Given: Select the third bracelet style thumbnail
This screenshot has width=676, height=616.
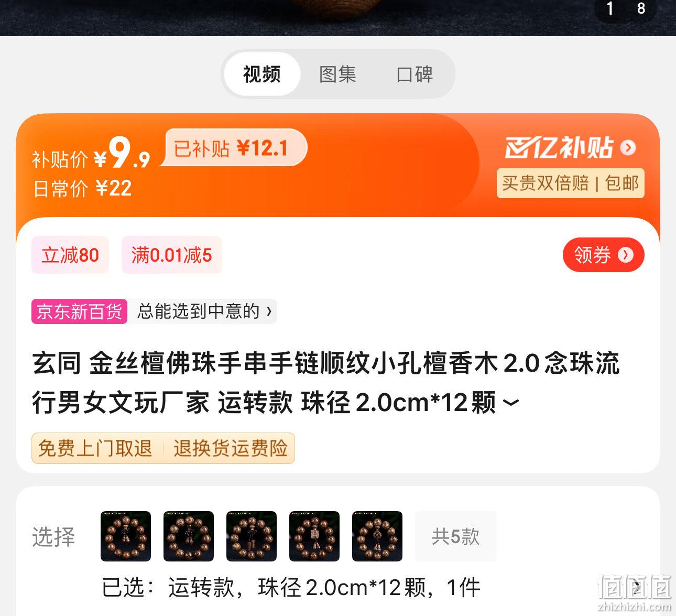Looking at the screenshot, I should (252, 536).
